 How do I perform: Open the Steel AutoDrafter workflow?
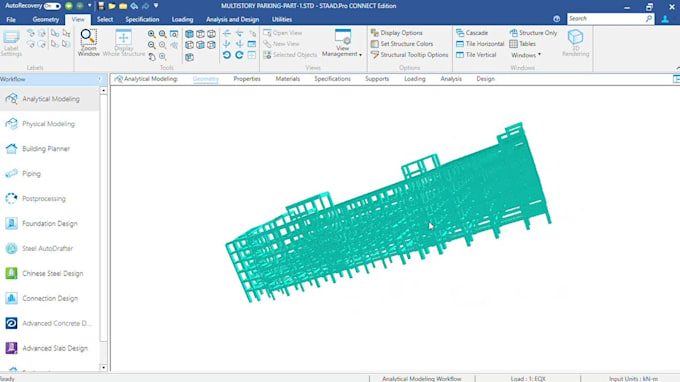coord(50,248)
